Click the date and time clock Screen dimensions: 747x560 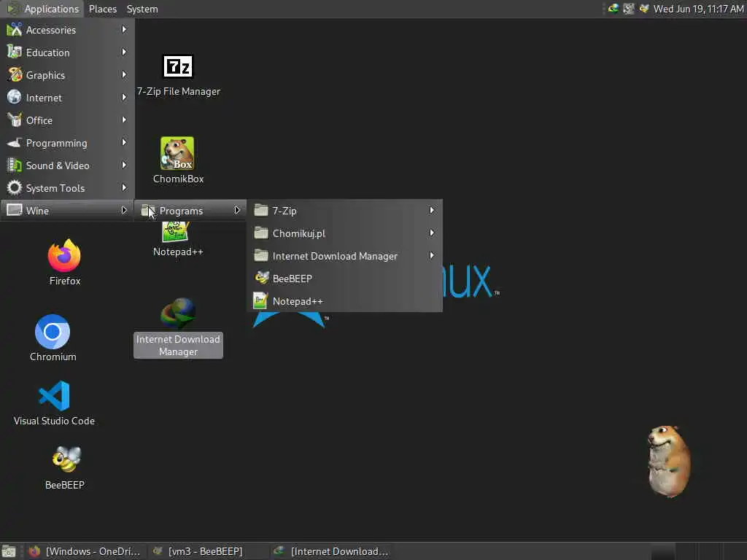[698, 9]
